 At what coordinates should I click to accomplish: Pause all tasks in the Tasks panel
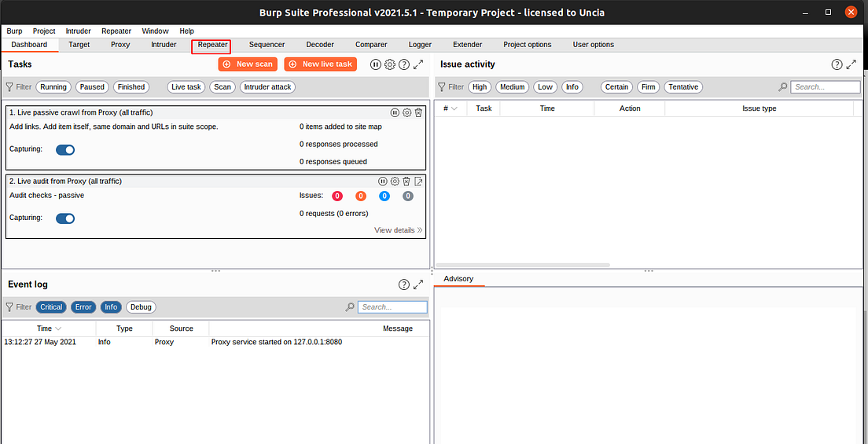point(375,64)
